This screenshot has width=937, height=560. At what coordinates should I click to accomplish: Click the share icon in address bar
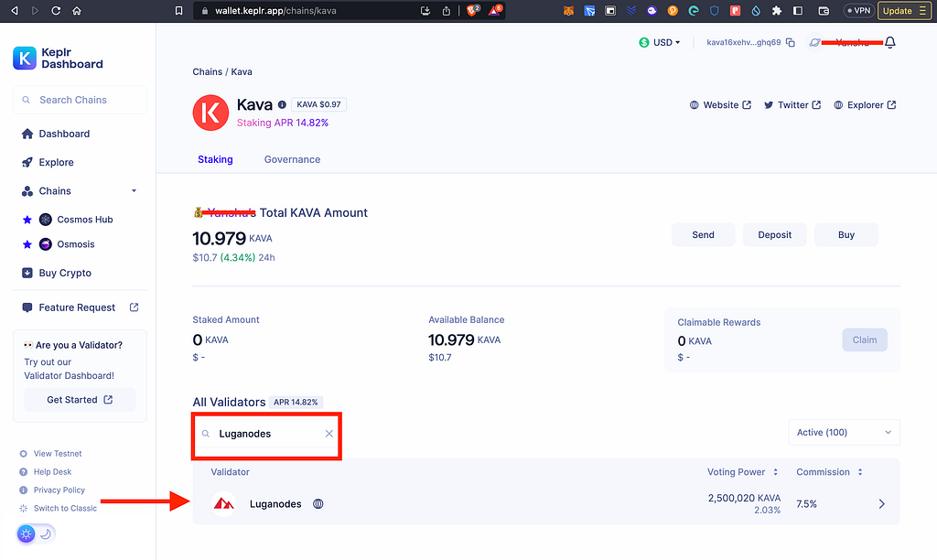pos(446,11)
